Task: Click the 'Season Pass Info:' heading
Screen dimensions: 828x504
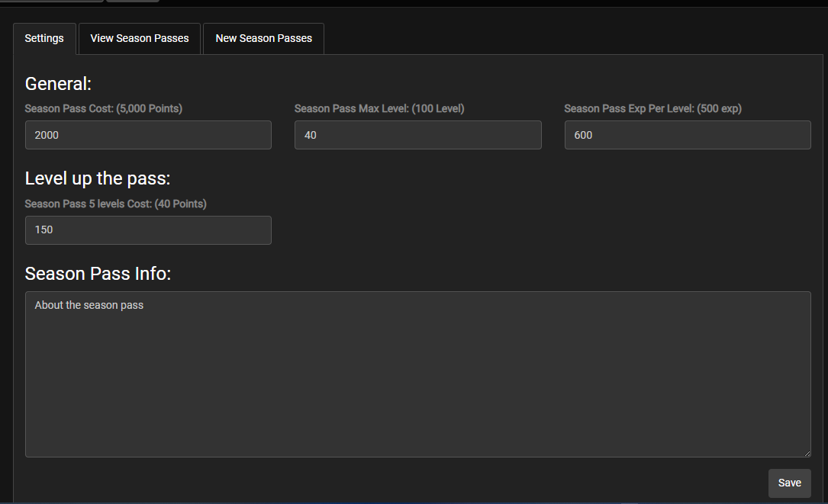Action: (98, 273)
